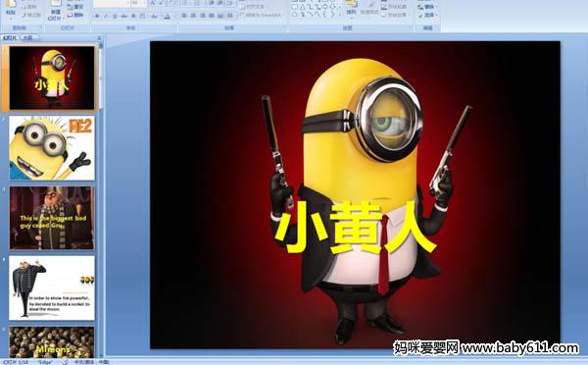Click the Bold formatting icon

click(x=97, y=16)
